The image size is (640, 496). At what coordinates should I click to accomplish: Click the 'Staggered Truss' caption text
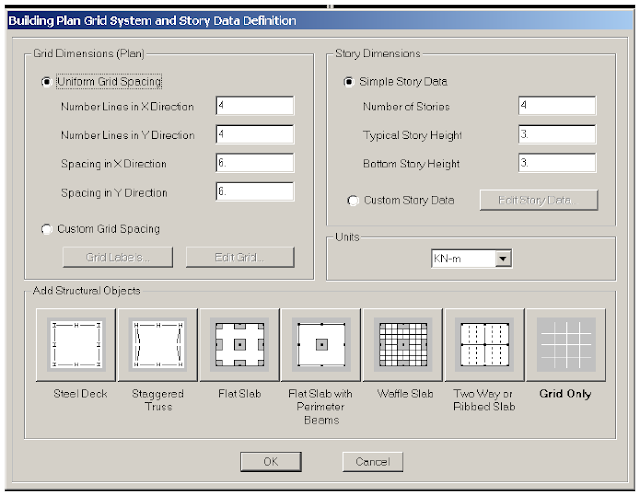158,400
